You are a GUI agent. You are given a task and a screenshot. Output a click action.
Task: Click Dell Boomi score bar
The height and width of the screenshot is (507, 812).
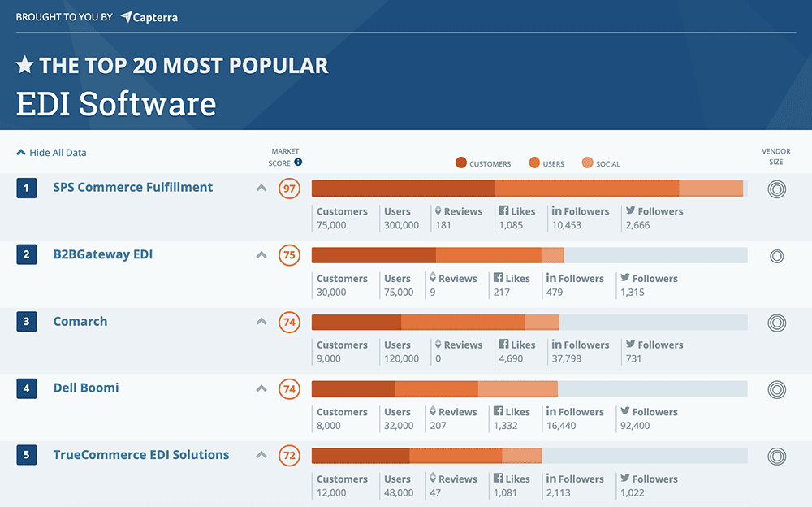coord(529,389)
